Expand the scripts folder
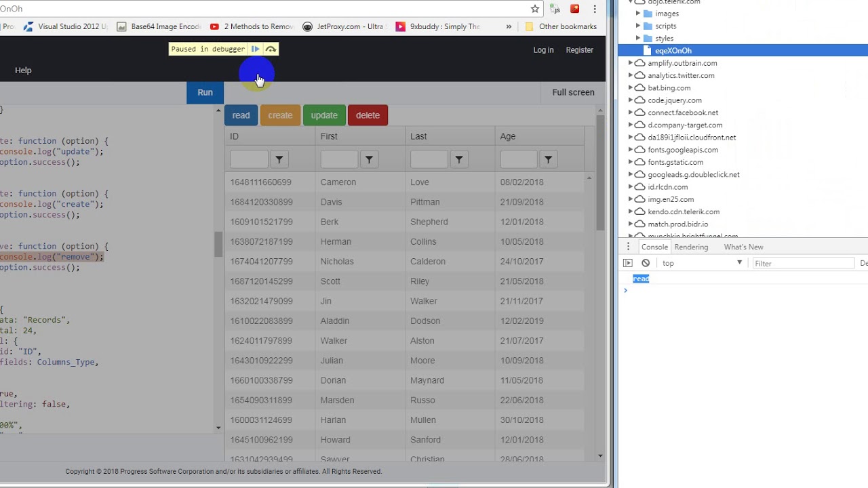868x488 pixels. coord(638,26)
